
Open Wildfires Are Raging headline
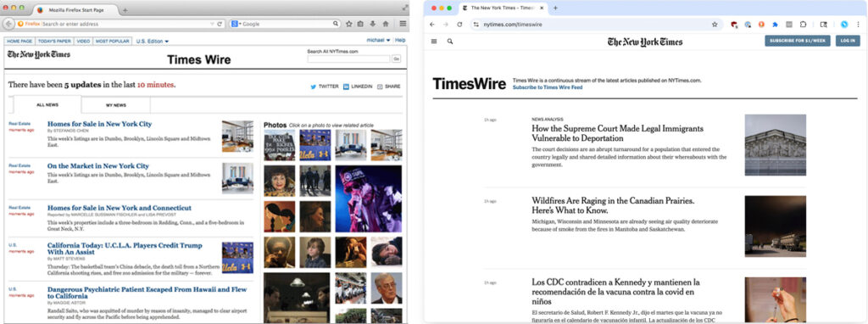pyautogui.click(x=613, y=205)
